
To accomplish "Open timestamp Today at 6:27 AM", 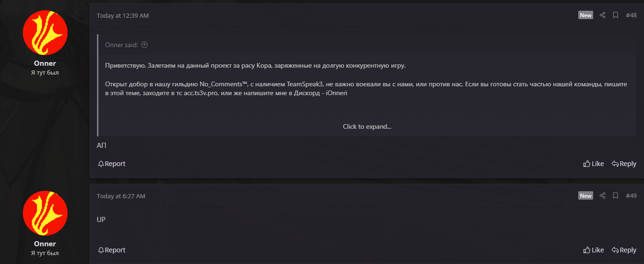I will (x=121, y=196).
